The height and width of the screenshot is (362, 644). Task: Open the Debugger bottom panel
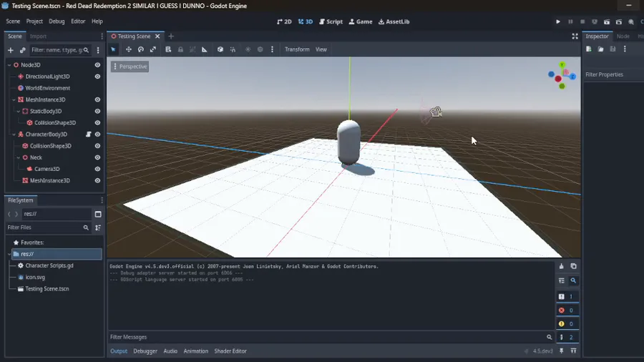(145, 351)
